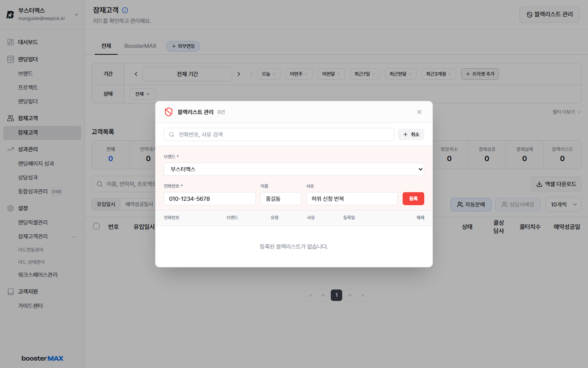Remove the 이번주 preset via its x

click(306, 74)
